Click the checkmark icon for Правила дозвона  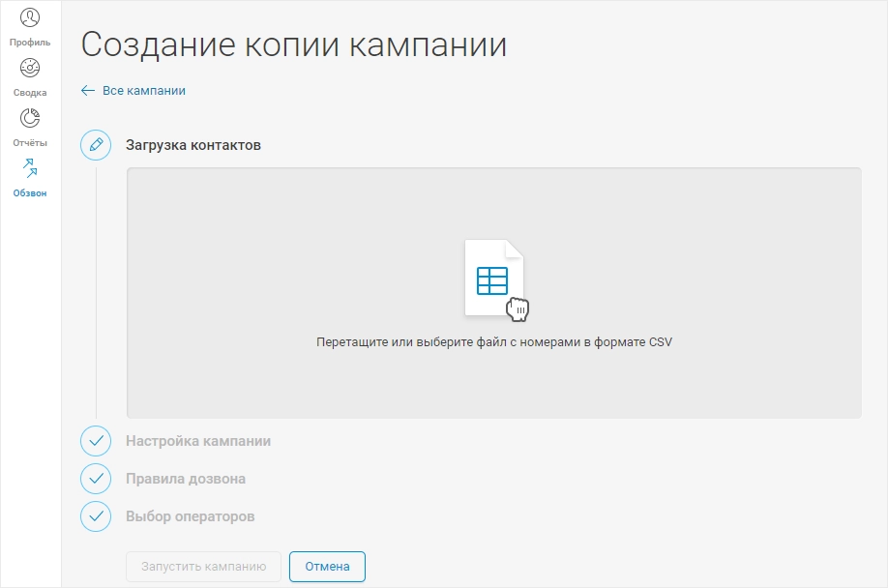[x=96, y=479]
